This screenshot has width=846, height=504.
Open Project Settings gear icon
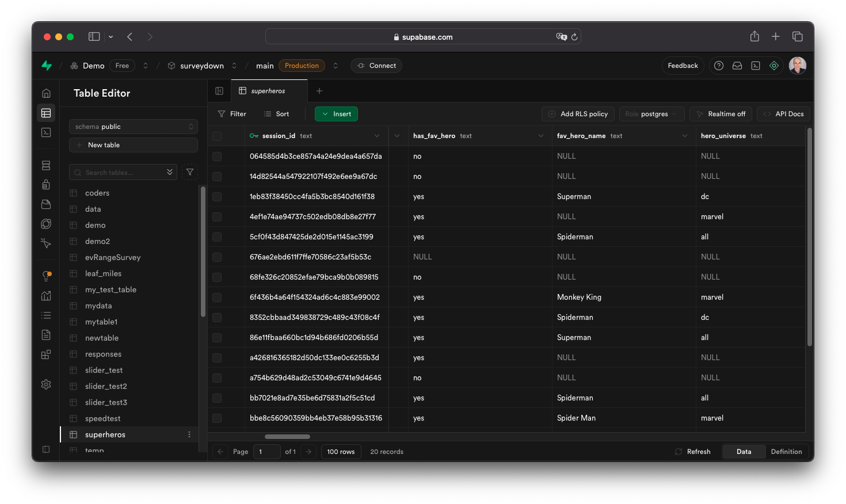point(46,384)
